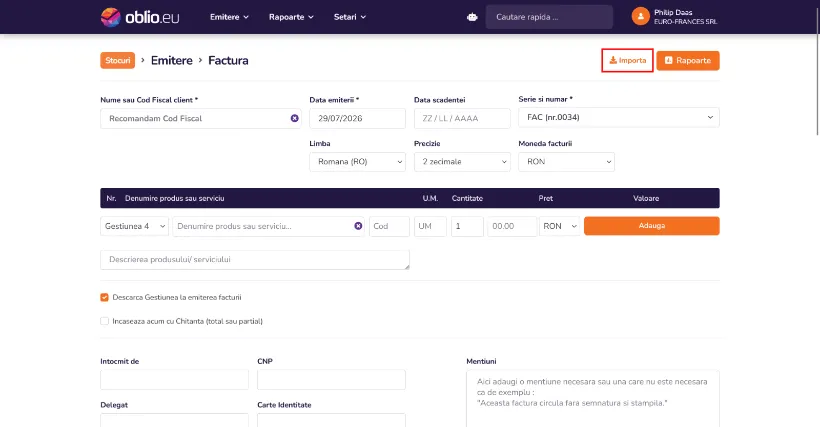Viewport: 820px width, 427px height.
Task: Click the Nume sau Cod Fiscal client field
Action: click(x=200, y=119)
